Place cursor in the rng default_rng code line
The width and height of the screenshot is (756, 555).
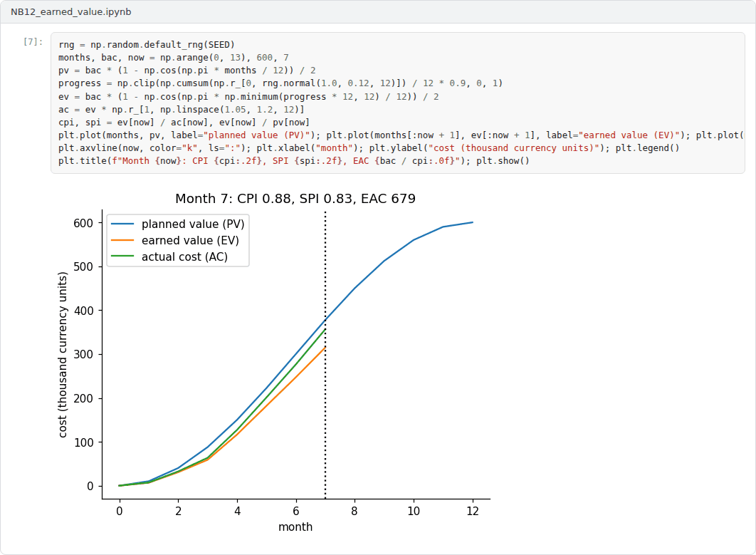[x=147, y=45]
